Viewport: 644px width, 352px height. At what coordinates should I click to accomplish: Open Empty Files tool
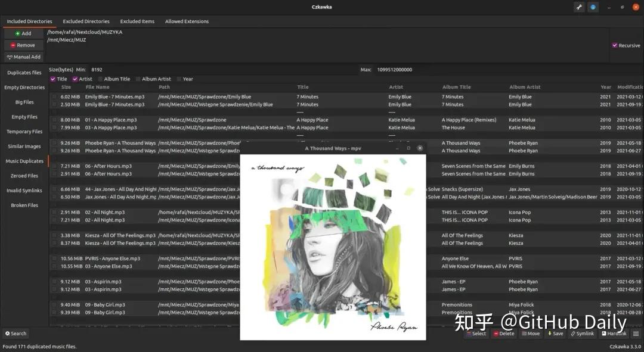coord(24,117)
